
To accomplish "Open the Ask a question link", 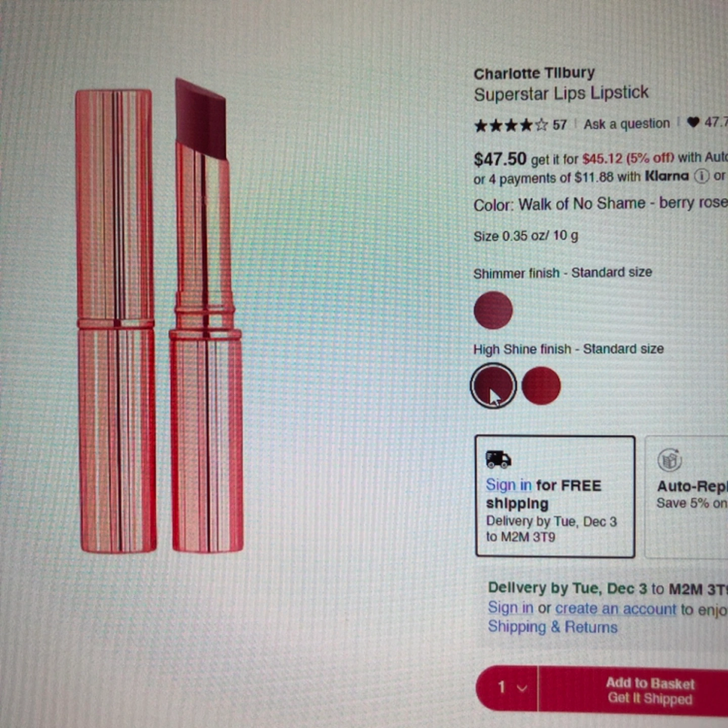I will coord(626,124).
